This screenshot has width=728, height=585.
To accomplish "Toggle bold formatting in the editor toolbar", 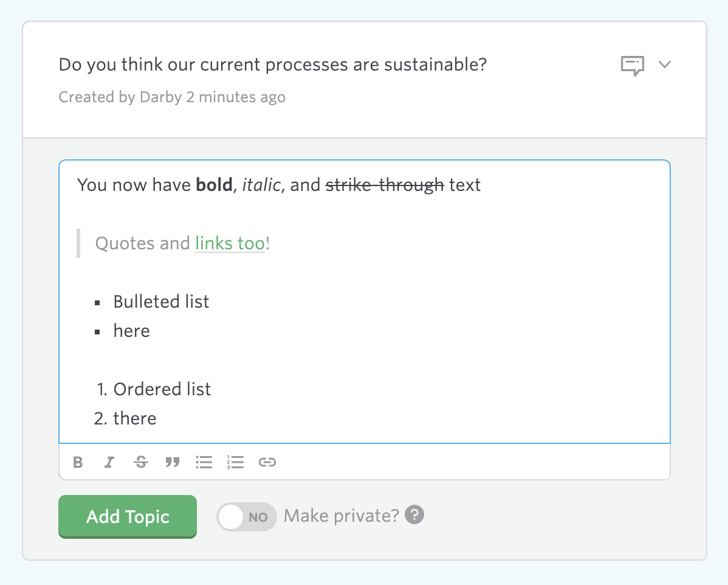I will pyautogui.click(x=78, y=462).
